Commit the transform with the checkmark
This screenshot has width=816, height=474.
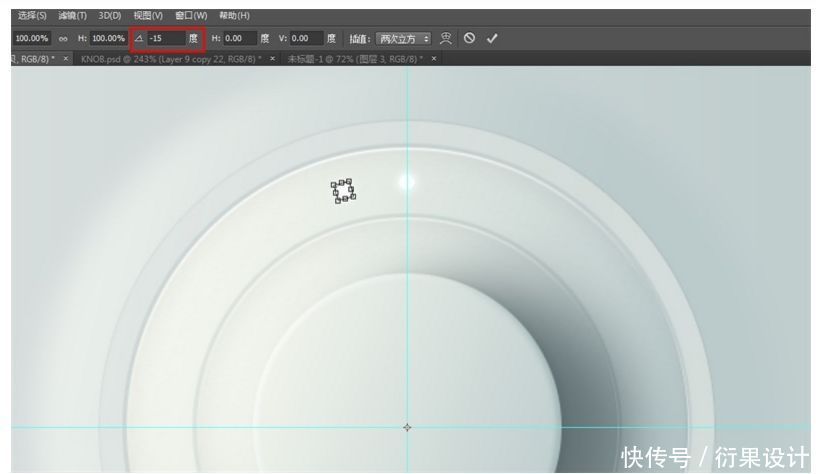point(492,39)
